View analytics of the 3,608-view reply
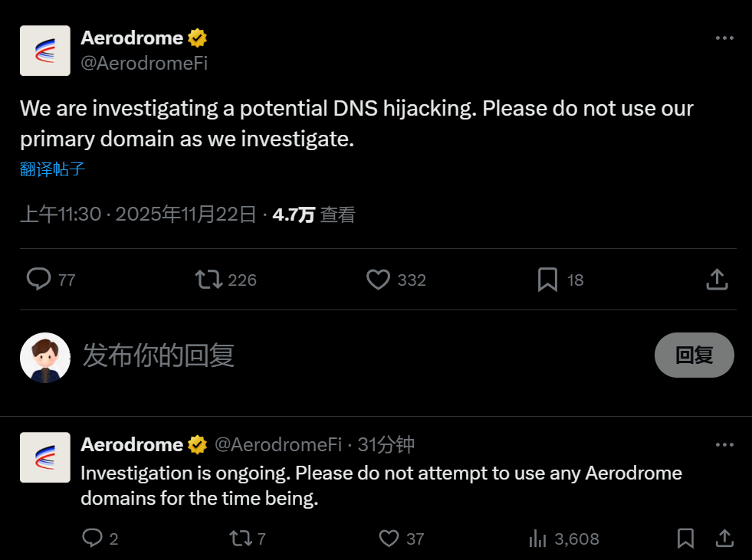 tap(538, 539)
